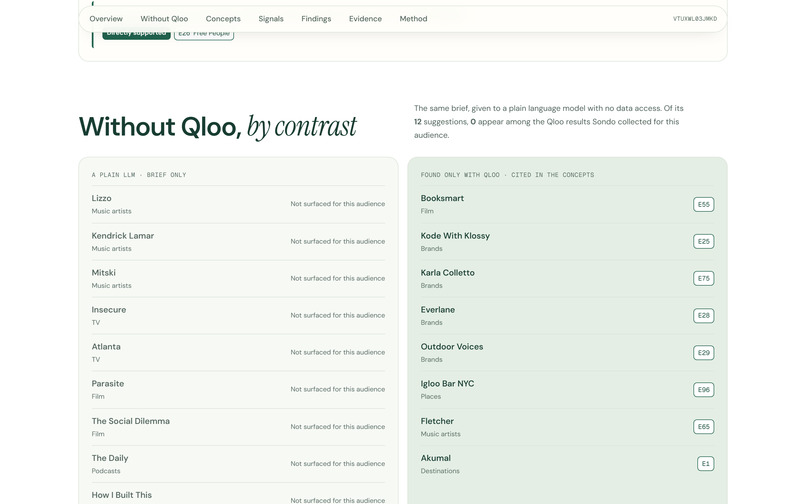Click the Mitski suggestion
Viewport: 806px width, 504px height.
coord(239,279)
